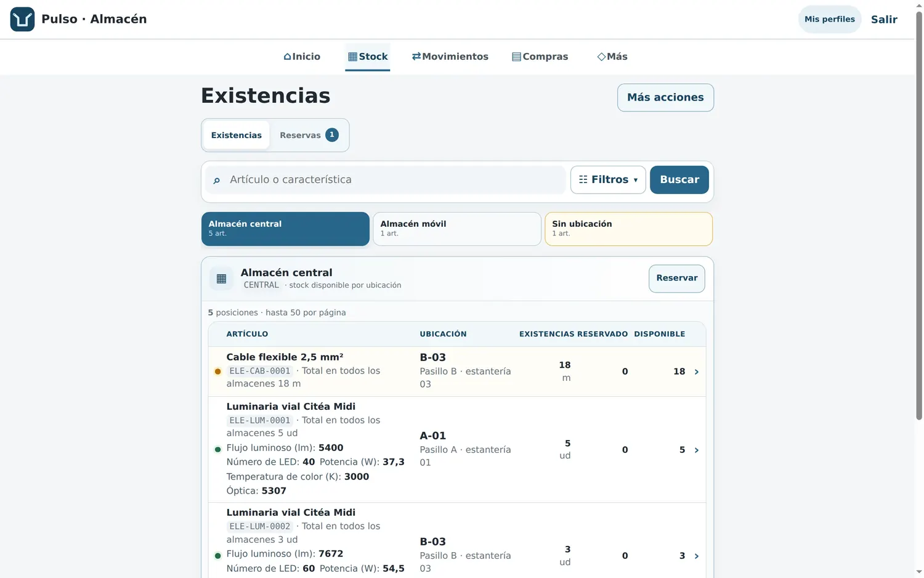Screen dimensions: 924x578
Task: Open the Stock navigation item
Action: [368, 57]
